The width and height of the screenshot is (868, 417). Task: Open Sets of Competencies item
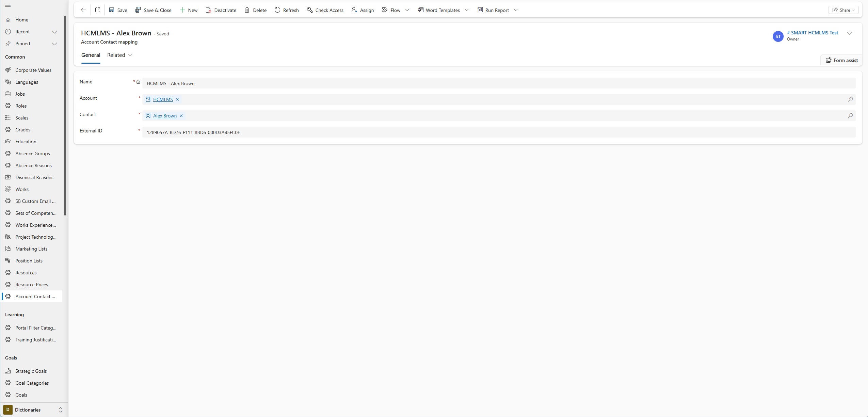coord(31,213)
